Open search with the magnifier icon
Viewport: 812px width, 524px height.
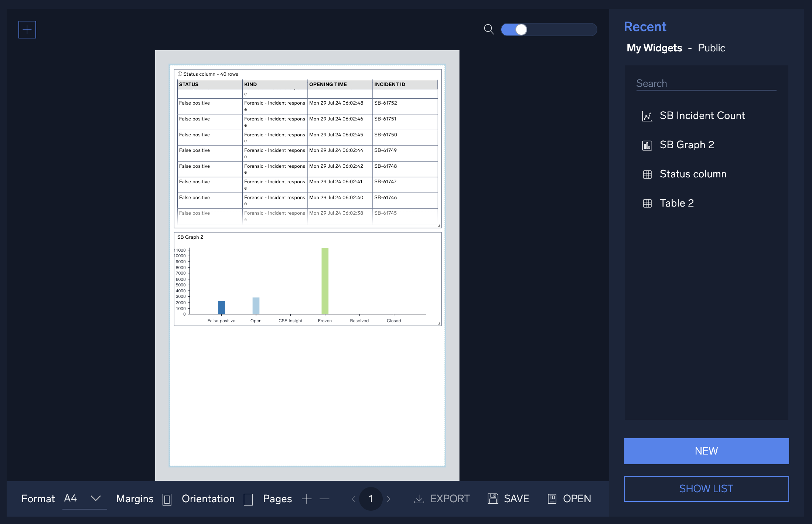[488, 30]
